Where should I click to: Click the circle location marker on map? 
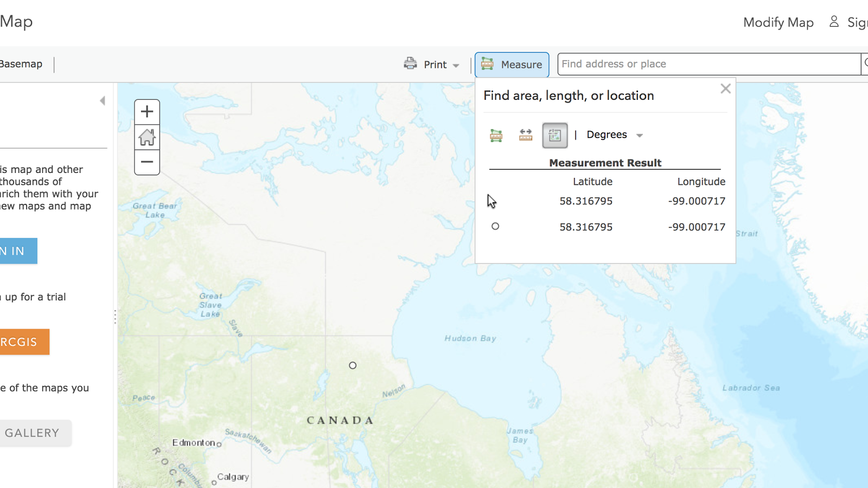pyautogui.click(x=353, y=365)
